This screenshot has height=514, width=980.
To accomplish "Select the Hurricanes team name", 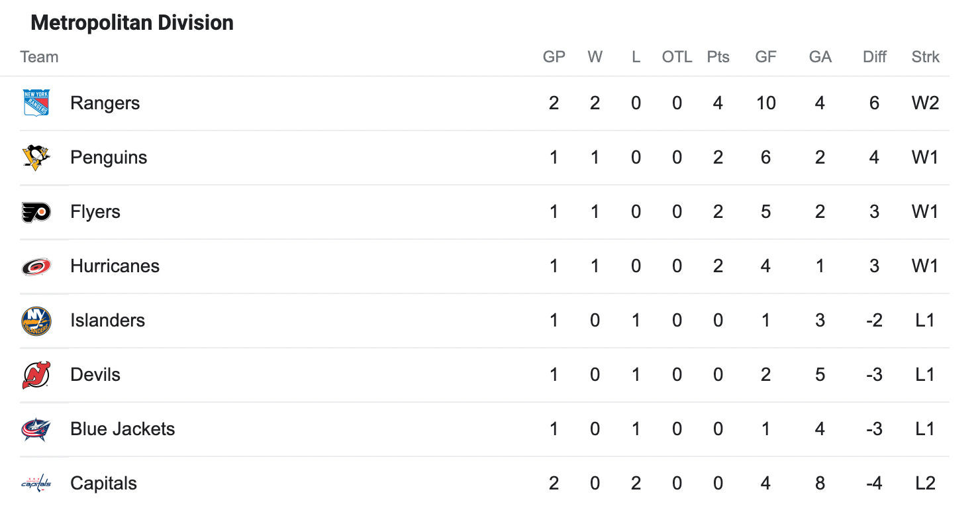I will (115, 266).
